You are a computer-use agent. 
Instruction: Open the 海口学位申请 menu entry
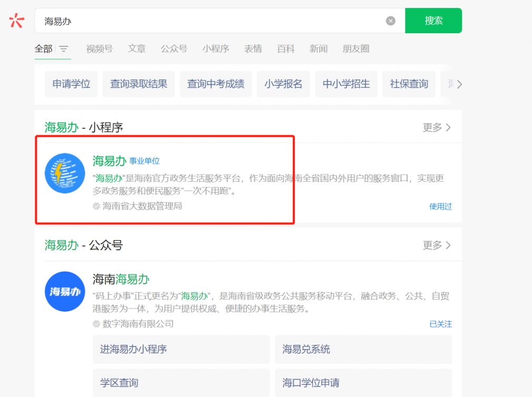pyautogui.click(x=363, y=383)
